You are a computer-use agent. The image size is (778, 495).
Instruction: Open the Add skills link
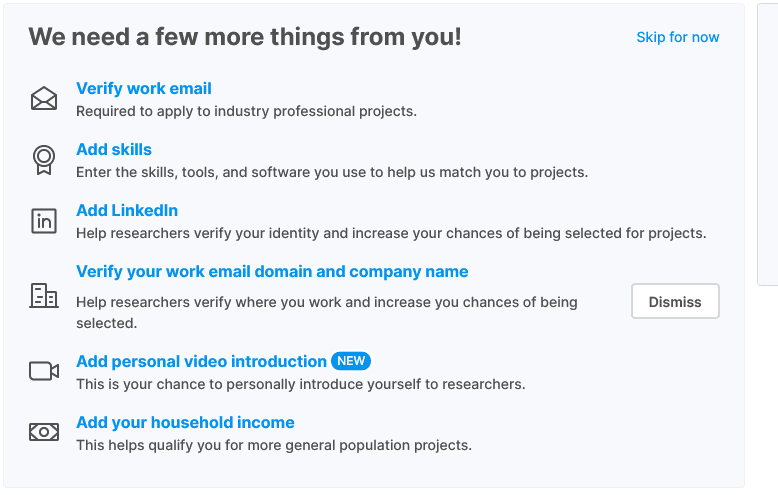(114, 150)
